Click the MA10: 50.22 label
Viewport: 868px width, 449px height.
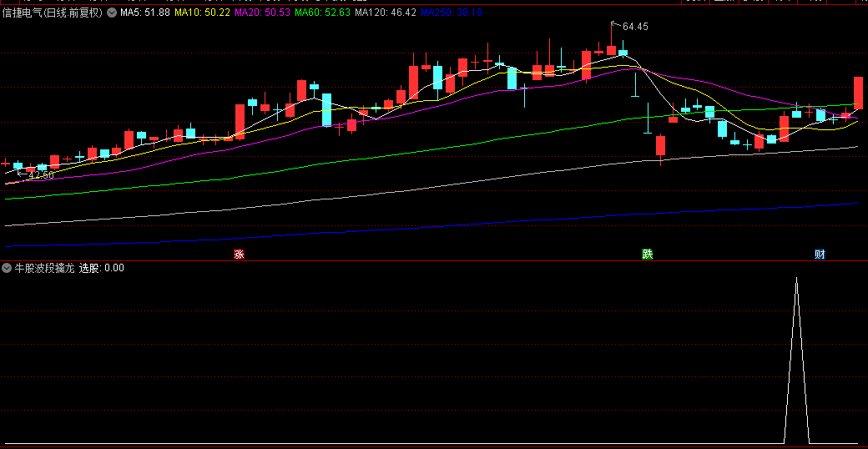pyautogui.click(x=202, y=13)
